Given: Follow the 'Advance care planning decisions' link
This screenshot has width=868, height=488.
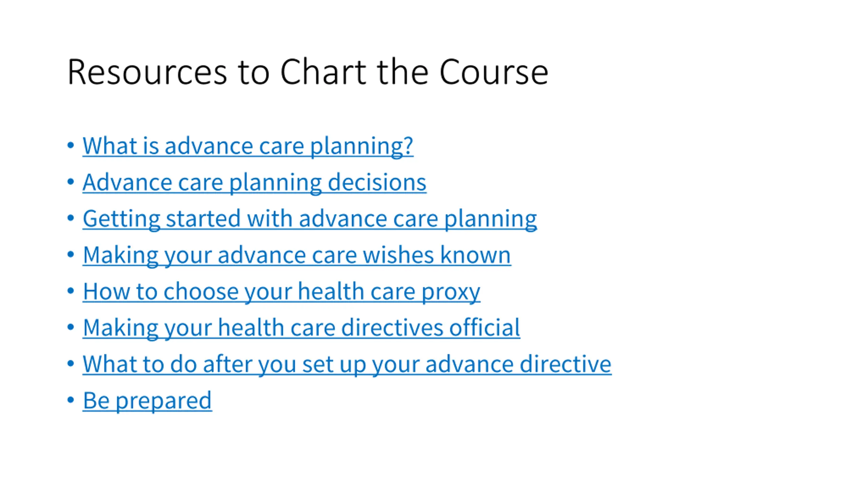Looking at the screenshot, I should pos(254,182).
